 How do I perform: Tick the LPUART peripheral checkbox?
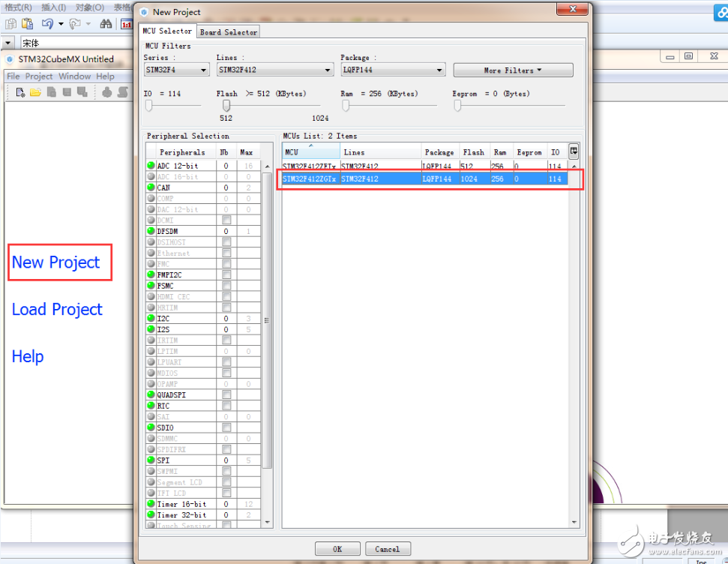pyautogui.click(x=226, y=362)
